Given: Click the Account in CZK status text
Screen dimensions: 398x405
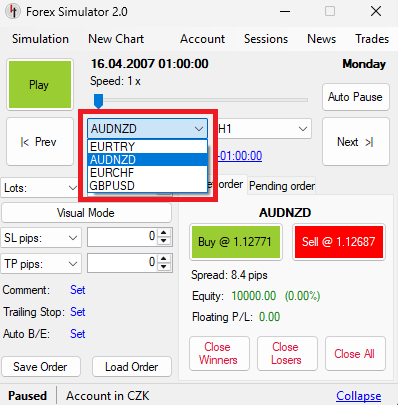Looking at the screenshot, I should tap(108, 396).
